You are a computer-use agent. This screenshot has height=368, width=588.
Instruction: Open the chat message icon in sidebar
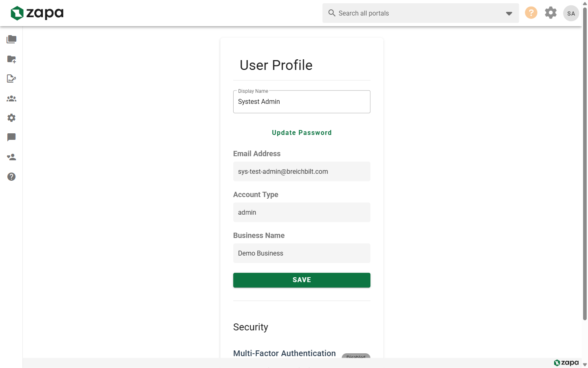pyautogui.click(x=11, y=137)
